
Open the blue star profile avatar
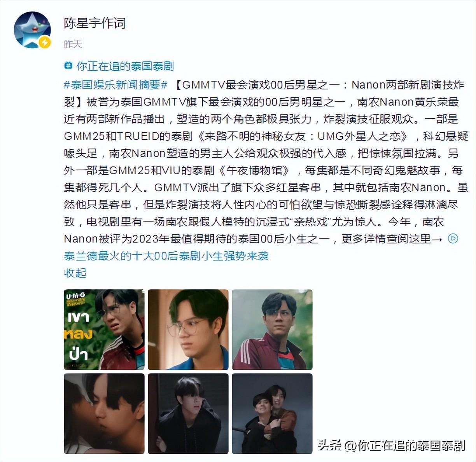pyautogui.click(x=32, y=30)
